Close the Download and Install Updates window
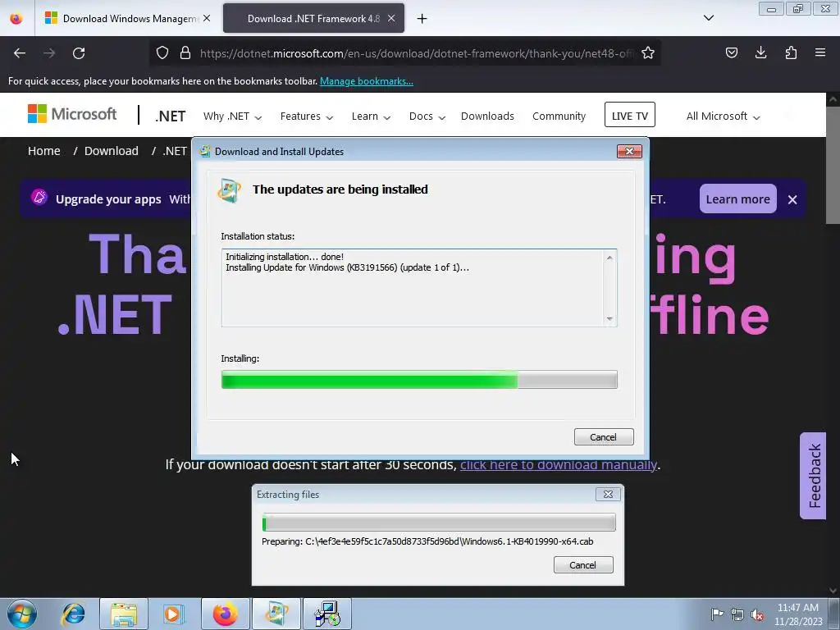Viewport: 840px width, 630px height. click(629, 152)
